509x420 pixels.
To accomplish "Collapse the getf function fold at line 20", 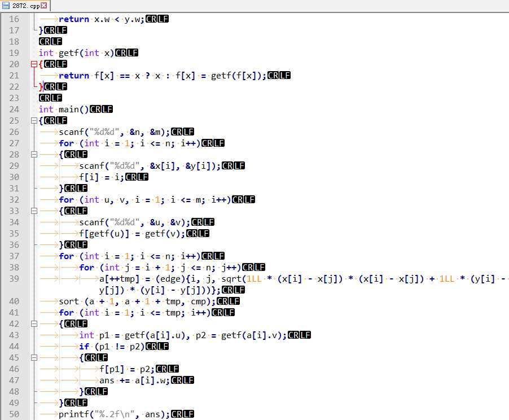I will (x=34, y=64).
